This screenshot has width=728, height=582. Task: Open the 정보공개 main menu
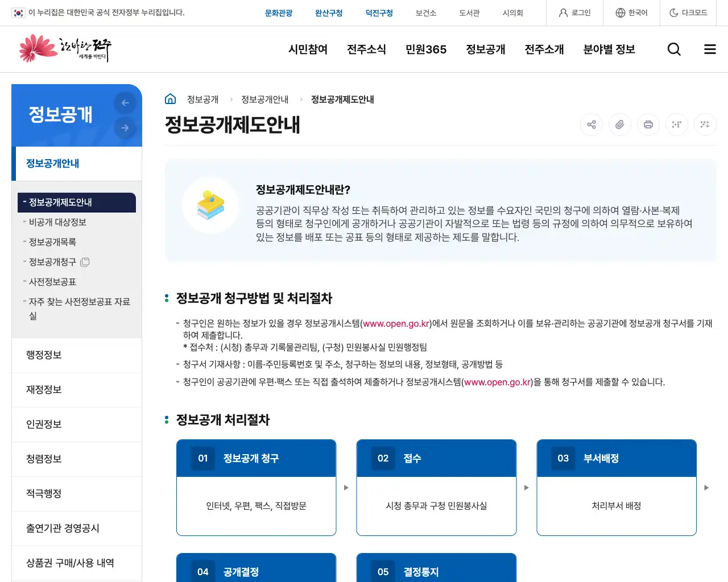(486, 49)
